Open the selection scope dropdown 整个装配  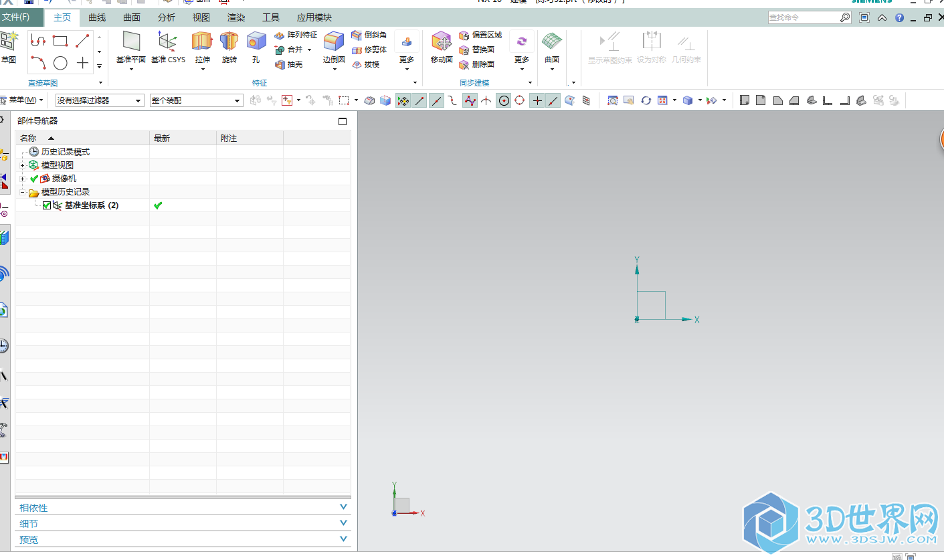(196, 100)
